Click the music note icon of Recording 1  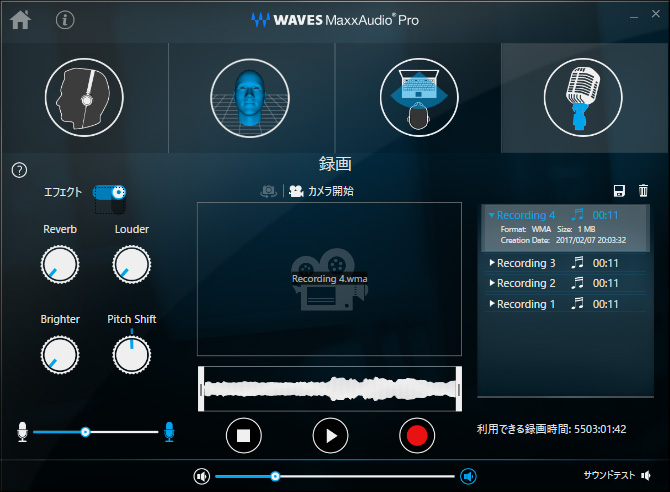coord(577,303)
